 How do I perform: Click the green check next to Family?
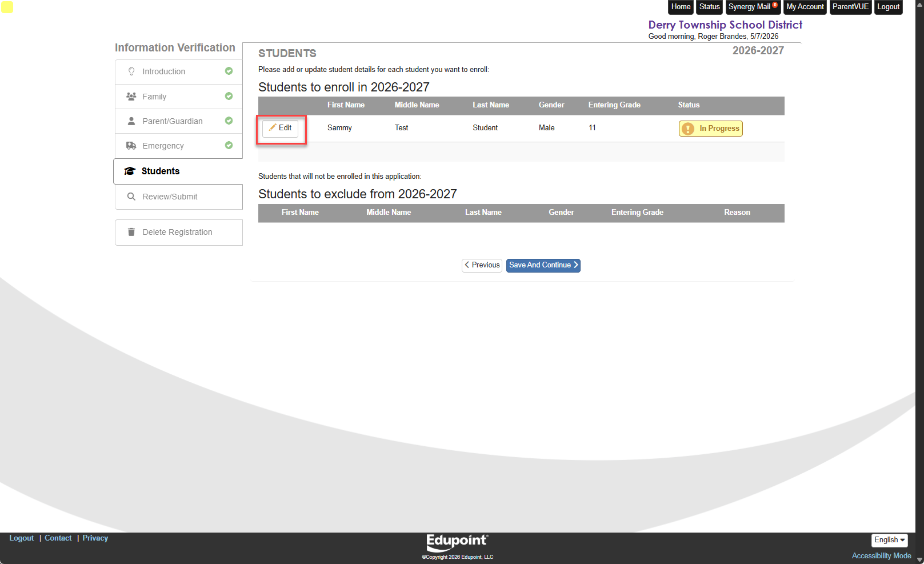coord(229,96)
